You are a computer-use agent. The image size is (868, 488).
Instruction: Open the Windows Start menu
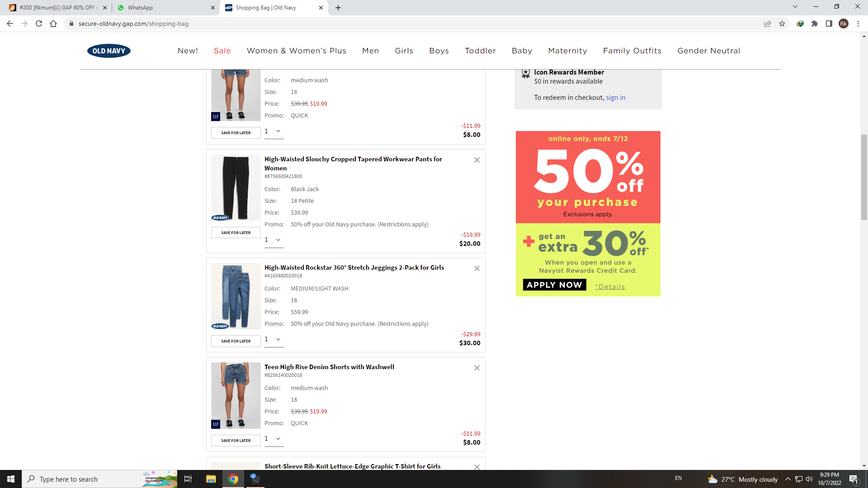tap(11, 479)
